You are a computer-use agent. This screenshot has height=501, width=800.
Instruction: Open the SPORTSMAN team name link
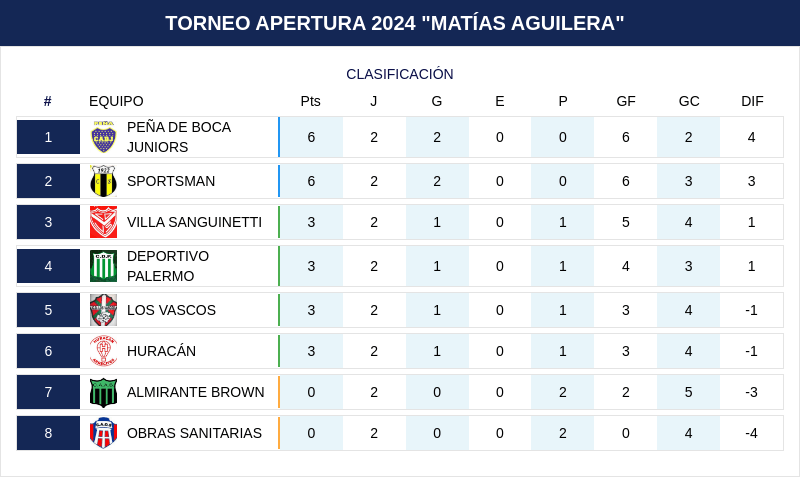[x=171, y=181]
